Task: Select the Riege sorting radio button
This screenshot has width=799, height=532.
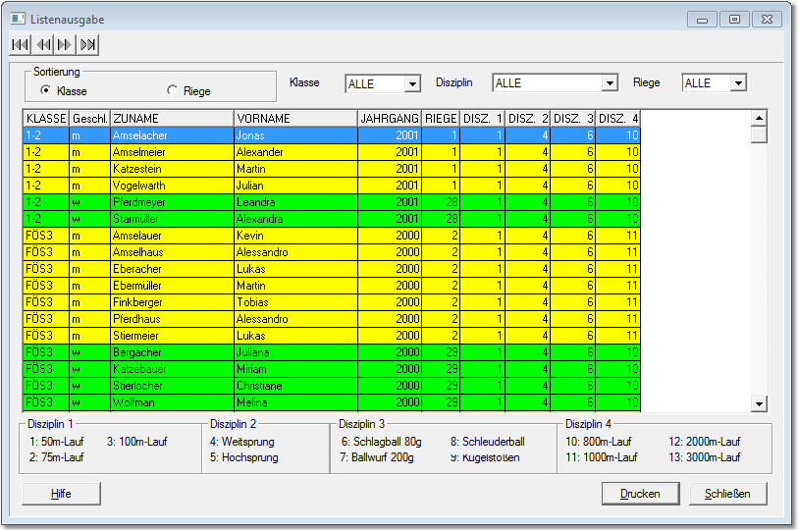Action: click(x=173, y=90)
